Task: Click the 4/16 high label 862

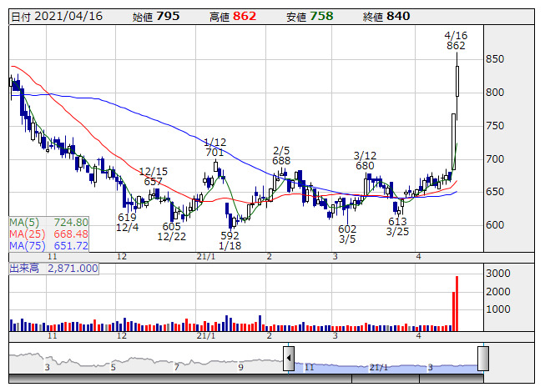Action: coord(456,46)
